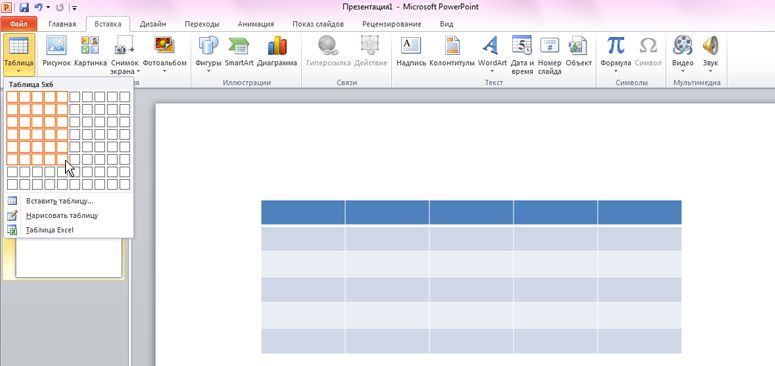Insert Звук audio
The image size is (775, 366).
[710, 54]
